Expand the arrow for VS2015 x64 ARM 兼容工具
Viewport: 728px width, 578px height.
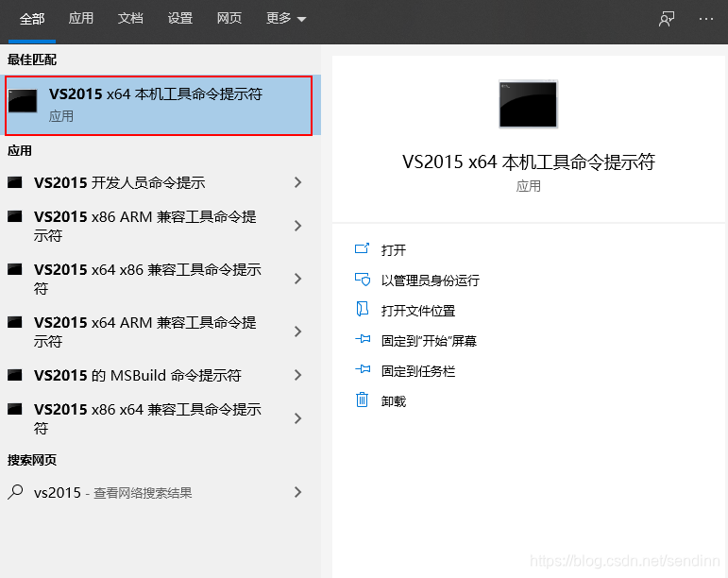[298, 331]
